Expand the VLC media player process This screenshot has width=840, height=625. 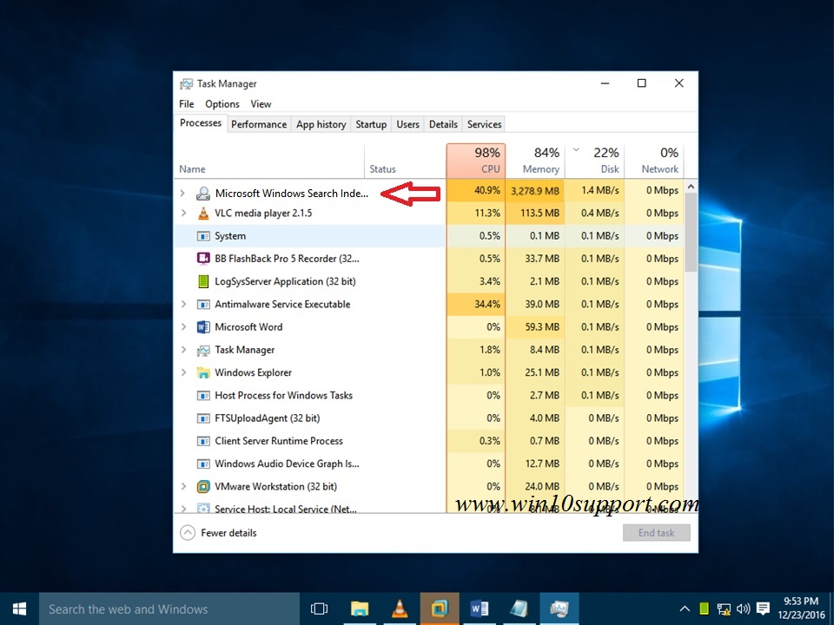(x=183, y=214)
